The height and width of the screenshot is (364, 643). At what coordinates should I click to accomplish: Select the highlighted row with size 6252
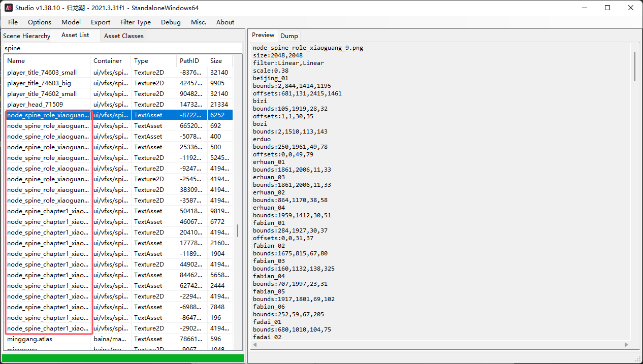(118, 115)
